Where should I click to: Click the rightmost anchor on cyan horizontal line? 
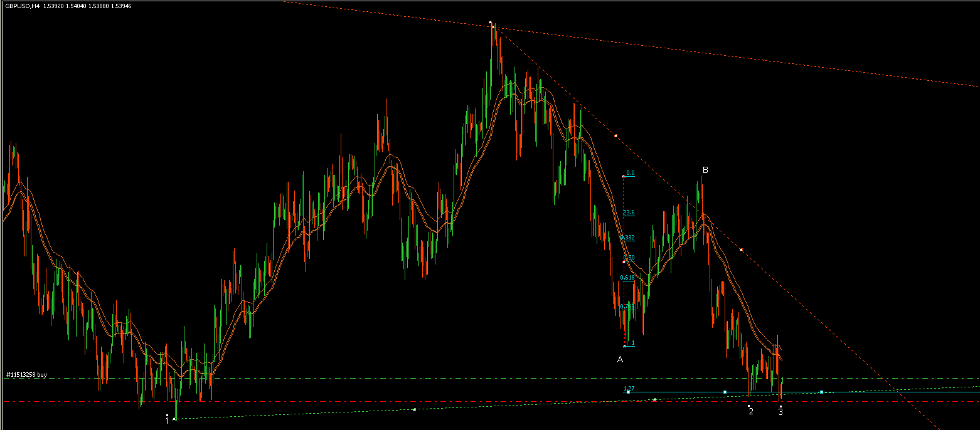click(x=821, y=392)
